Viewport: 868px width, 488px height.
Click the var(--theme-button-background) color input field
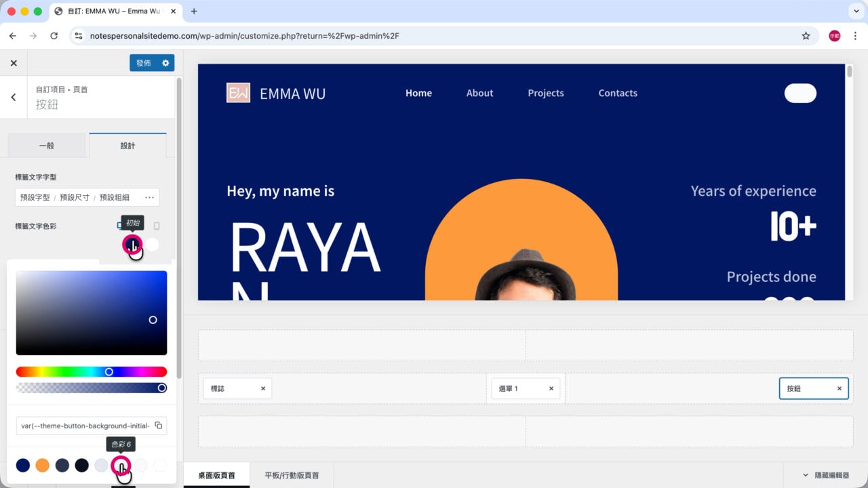(85, 426)
